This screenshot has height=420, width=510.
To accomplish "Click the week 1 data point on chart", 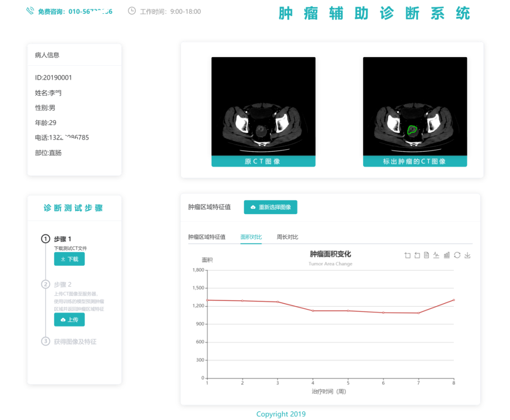I will pos(207,300).
